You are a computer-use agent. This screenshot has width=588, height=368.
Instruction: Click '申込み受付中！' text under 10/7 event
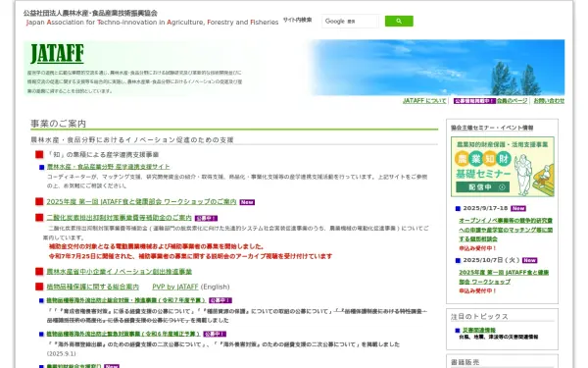click(x=478, y=291)
